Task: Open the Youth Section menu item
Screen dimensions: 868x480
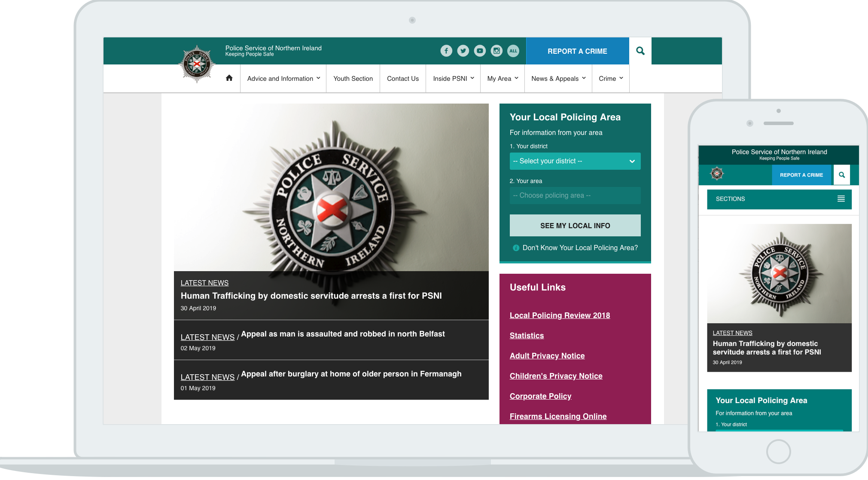Action: 353,79
